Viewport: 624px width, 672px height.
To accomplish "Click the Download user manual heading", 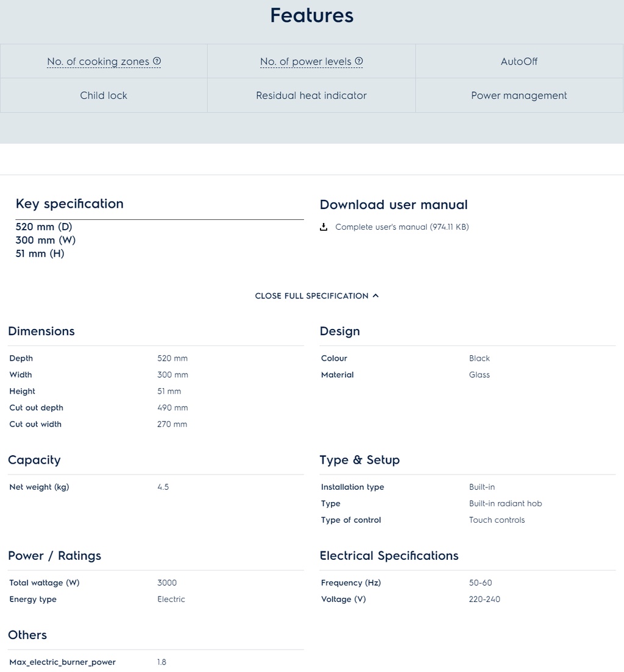I will pyautogui.click(x=394, y=205).
